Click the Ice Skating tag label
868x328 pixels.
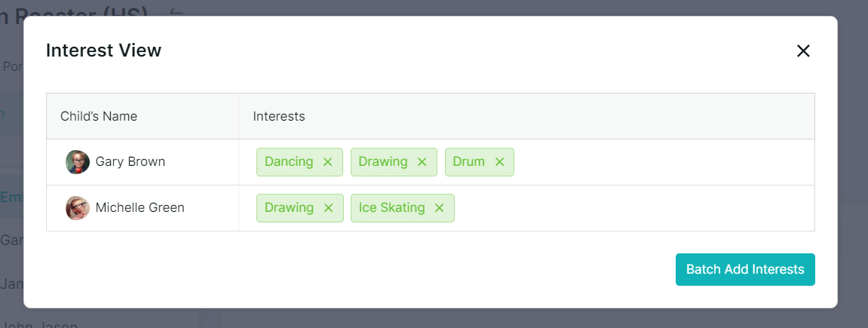(x=392, y=207)
